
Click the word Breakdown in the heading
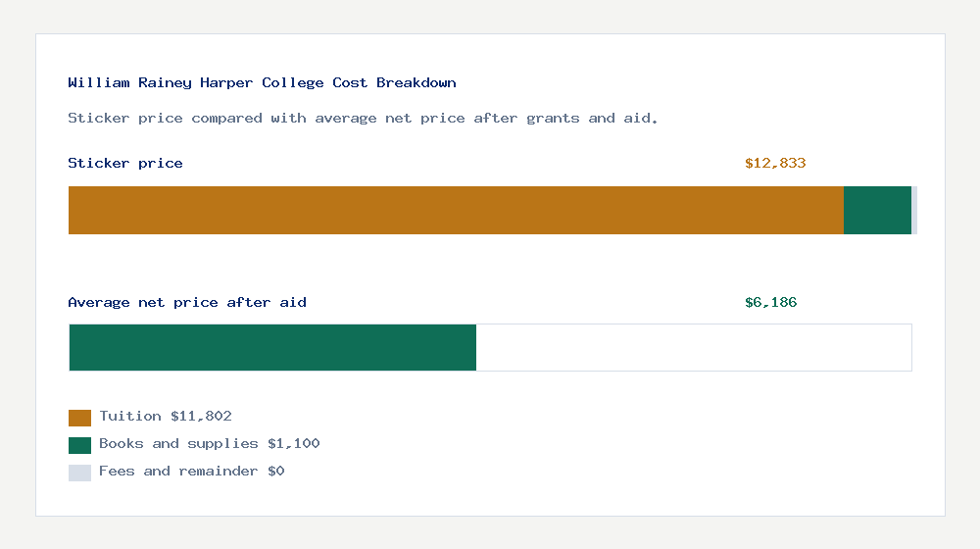[416, 82]
